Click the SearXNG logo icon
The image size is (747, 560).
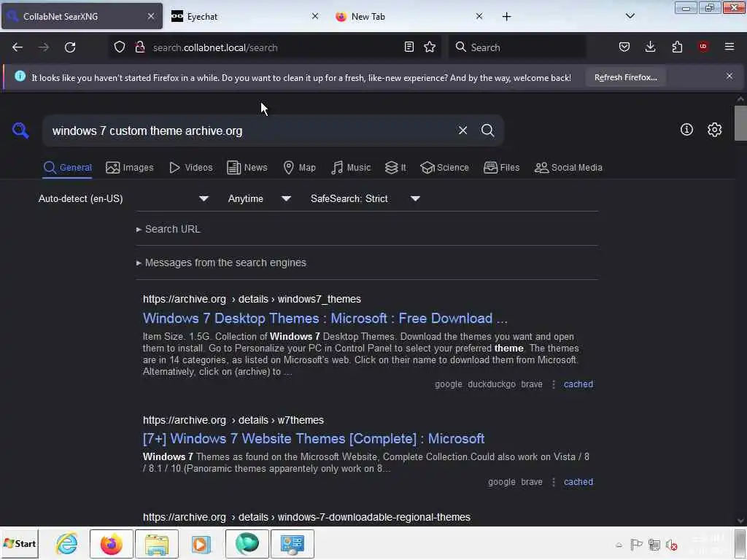(20, 130)
